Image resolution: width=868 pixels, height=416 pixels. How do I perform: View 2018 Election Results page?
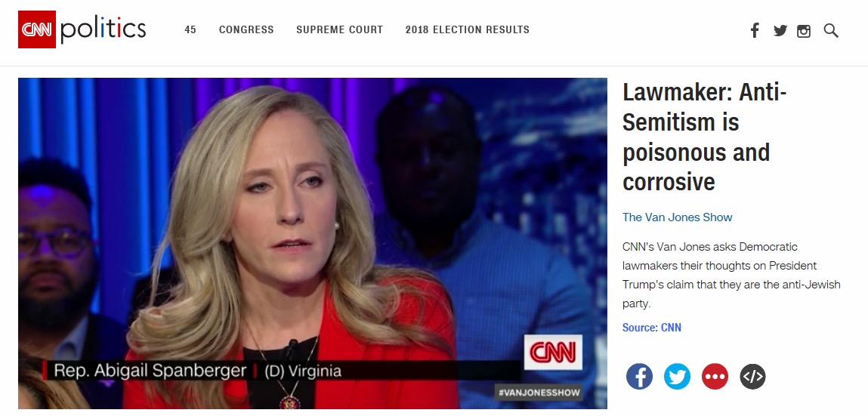click(467, 30)
